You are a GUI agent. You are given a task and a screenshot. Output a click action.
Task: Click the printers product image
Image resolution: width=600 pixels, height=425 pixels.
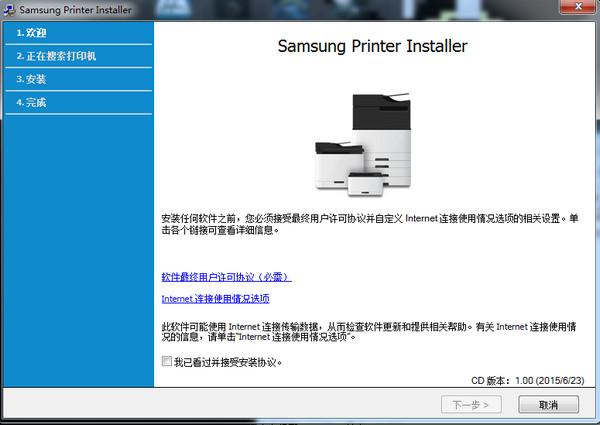363,145
